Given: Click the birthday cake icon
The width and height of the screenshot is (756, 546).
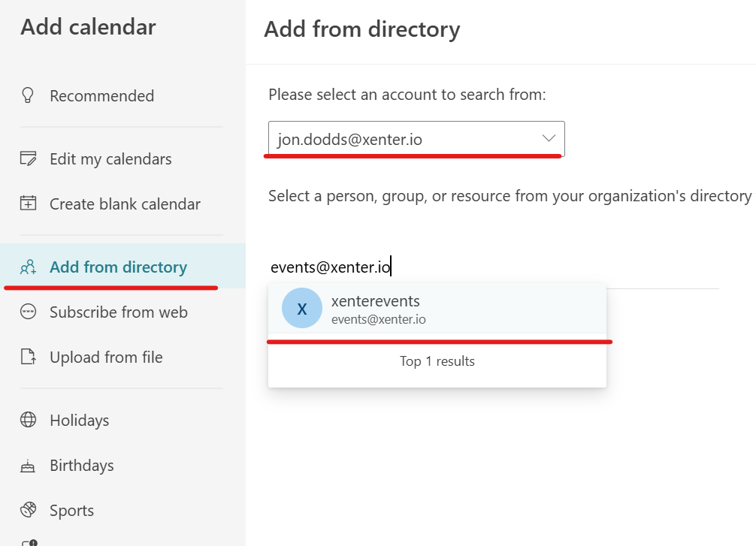Looking at the screenshot, I should [x=28, y=466].
